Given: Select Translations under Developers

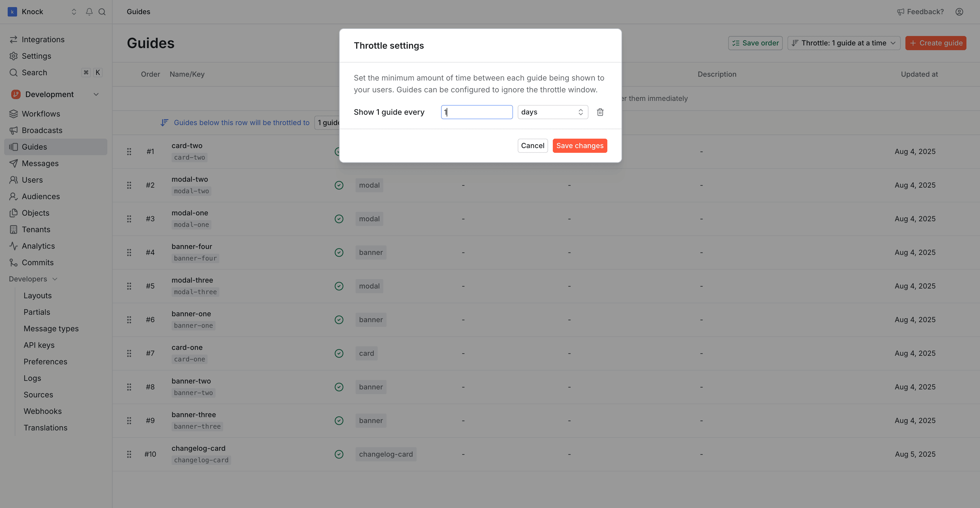Looking at the screenshot, I should point(45,428).
